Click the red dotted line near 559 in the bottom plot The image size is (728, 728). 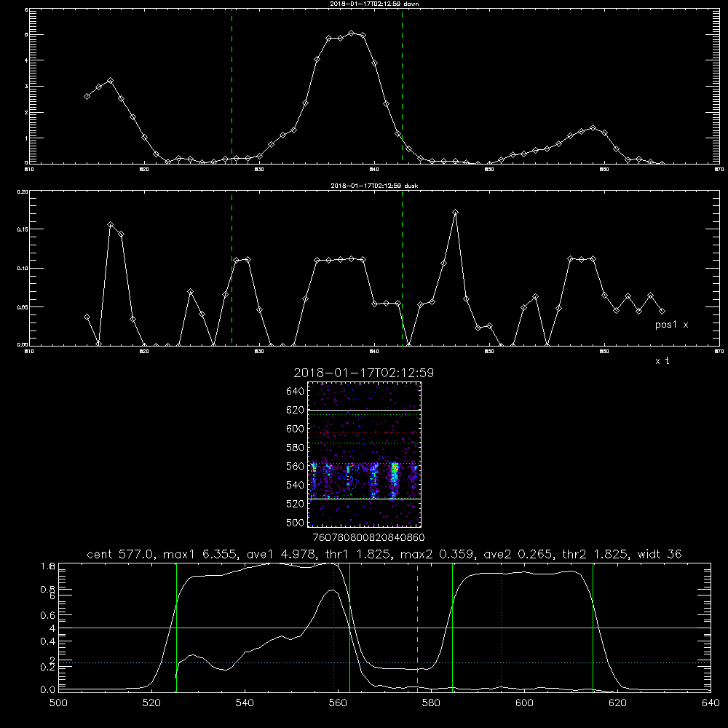(x=334, y=627)
